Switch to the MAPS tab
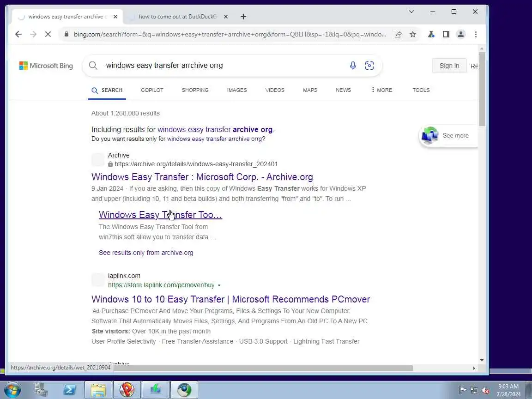 click(x=310, y=90)
